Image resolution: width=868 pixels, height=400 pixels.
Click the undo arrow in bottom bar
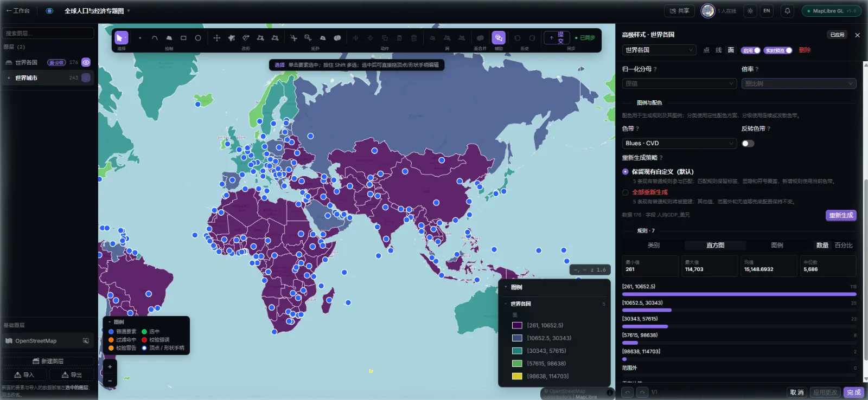[628, 392]
